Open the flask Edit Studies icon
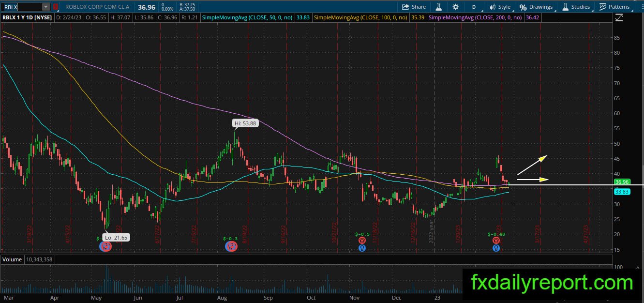Image resolution: width=644 pixels, height=303 pixels. point(439,7)
